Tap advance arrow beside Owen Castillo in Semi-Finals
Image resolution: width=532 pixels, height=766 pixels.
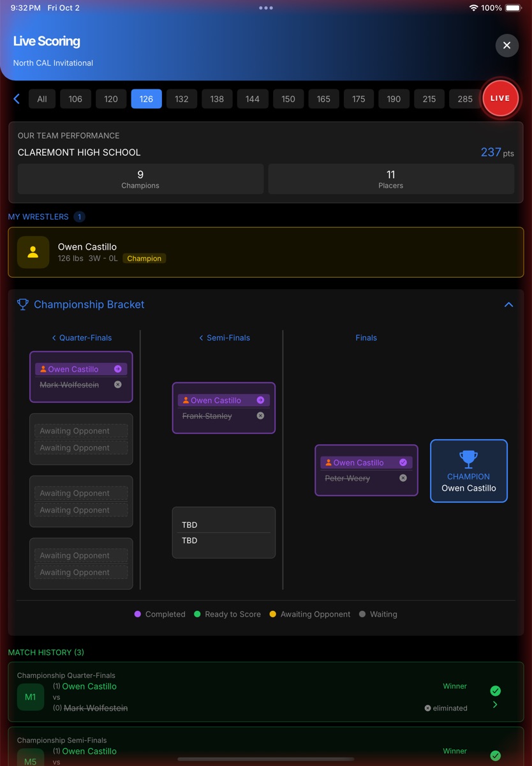pos(260,400)
